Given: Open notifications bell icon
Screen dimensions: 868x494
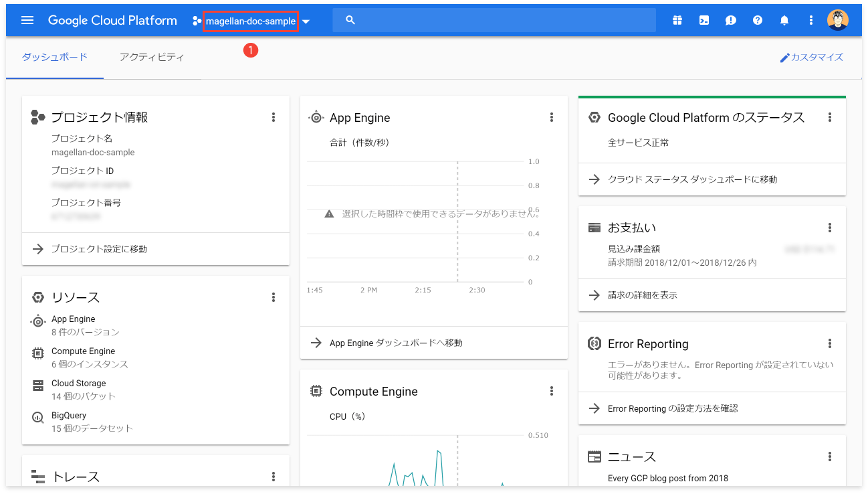Looking at the screenshot, I should point(784,20).
